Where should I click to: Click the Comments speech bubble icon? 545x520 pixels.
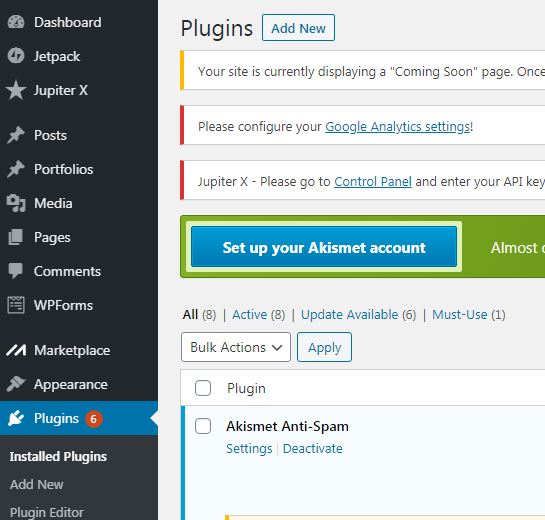click(16, 271)
